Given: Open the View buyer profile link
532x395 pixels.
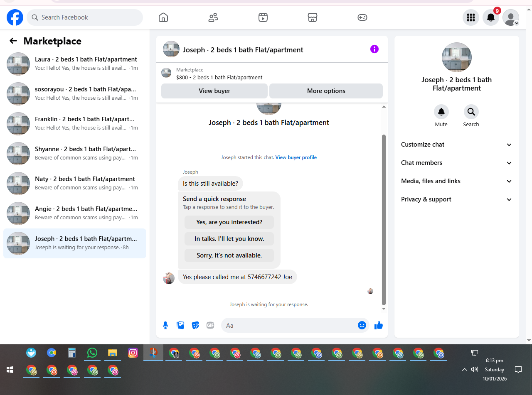Looking at the screenshot, I should tap(296, 157).
